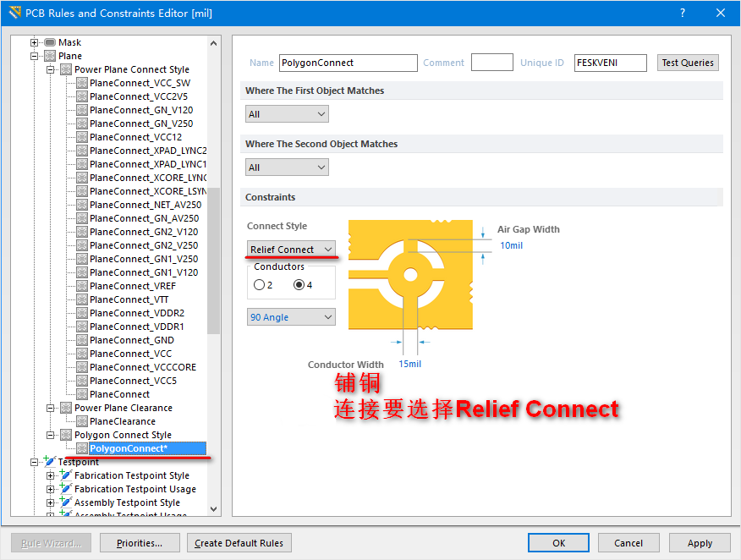Open the Connect Style dropdown
This screenshot has height=560, width=741.
click(291, 250)
